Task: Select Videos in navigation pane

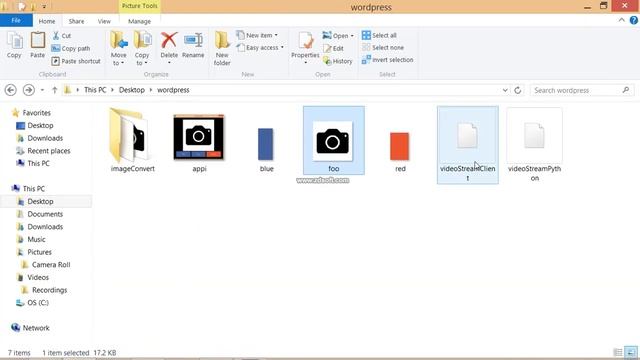Action: (33, 277)
